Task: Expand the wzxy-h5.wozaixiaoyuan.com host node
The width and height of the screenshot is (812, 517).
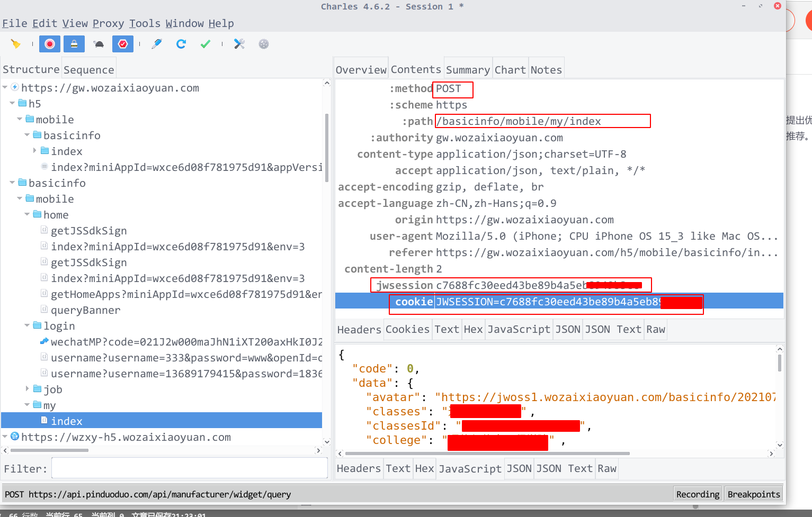Action: [x=5, y=437]
